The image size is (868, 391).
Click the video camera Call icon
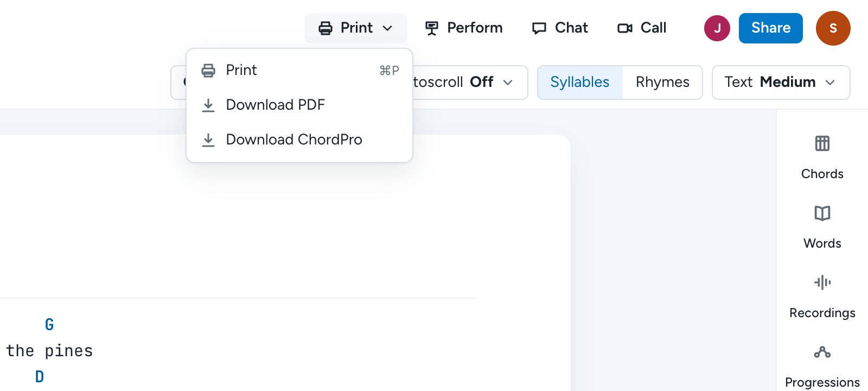coord(625,28)
